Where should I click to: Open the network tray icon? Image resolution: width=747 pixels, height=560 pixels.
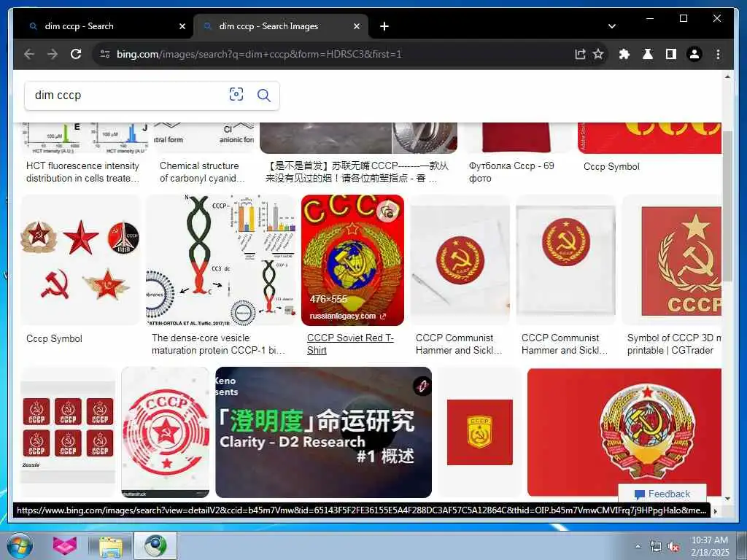655,546
